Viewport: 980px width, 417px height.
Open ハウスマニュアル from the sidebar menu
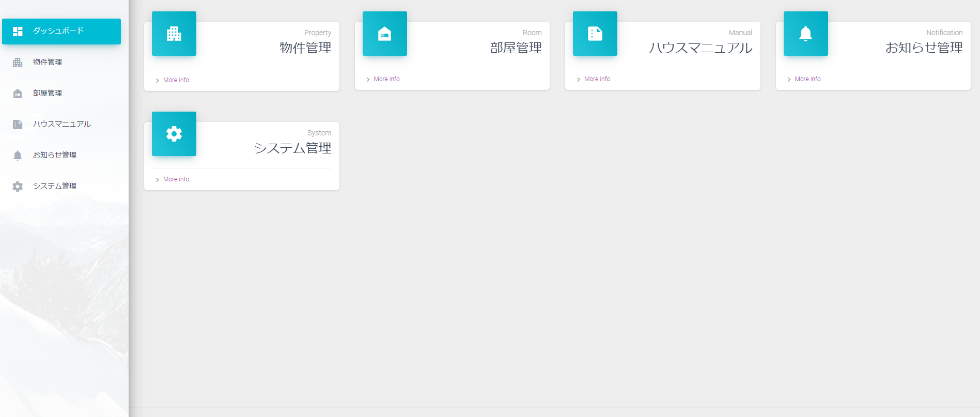tap(62, 124)
